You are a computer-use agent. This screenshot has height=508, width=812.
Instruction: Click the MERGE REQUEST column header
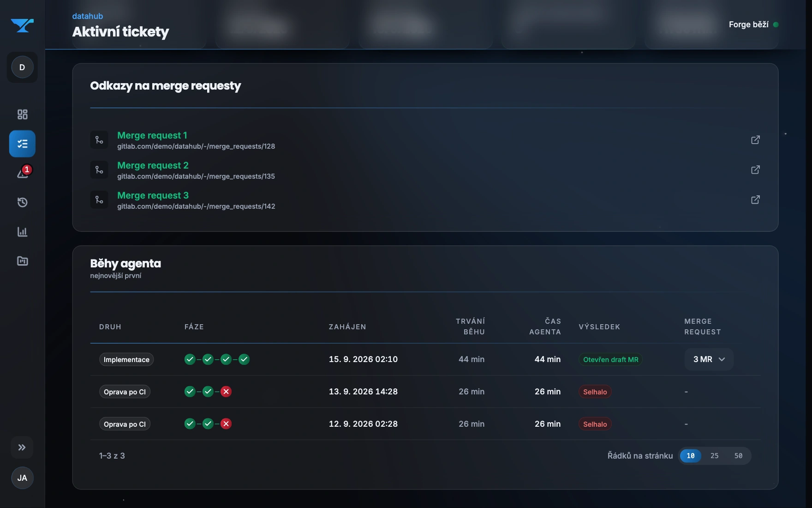click(x=703, y=327)
